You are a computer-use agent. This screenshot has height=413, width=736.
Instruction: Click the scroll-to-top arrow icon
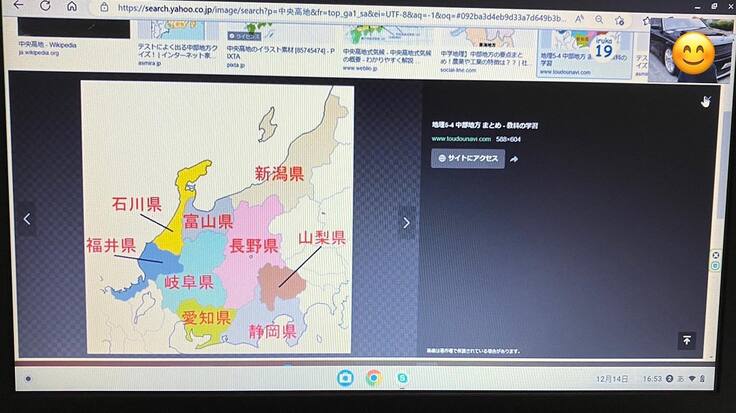point(687,341)
